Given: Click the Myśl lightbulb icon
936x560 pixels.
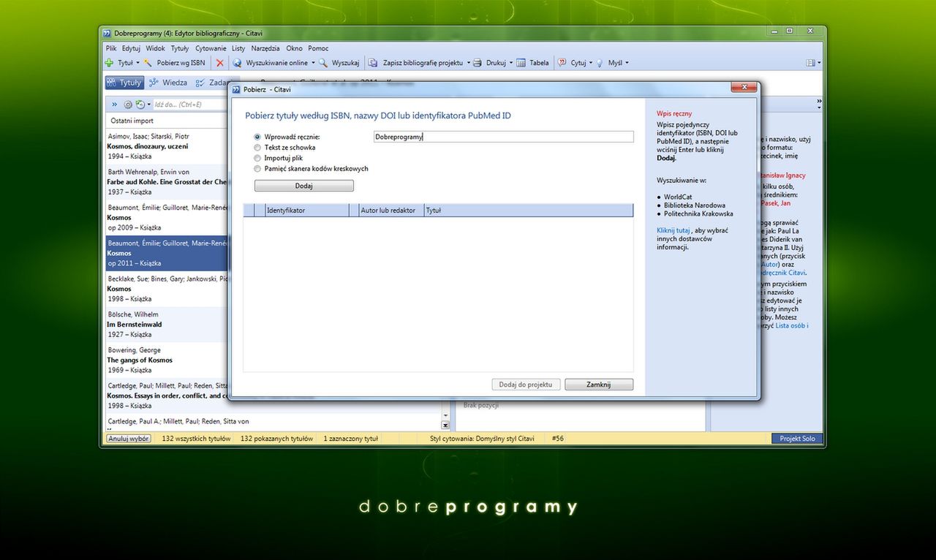Looking at the screenshot, I should 600,63.
